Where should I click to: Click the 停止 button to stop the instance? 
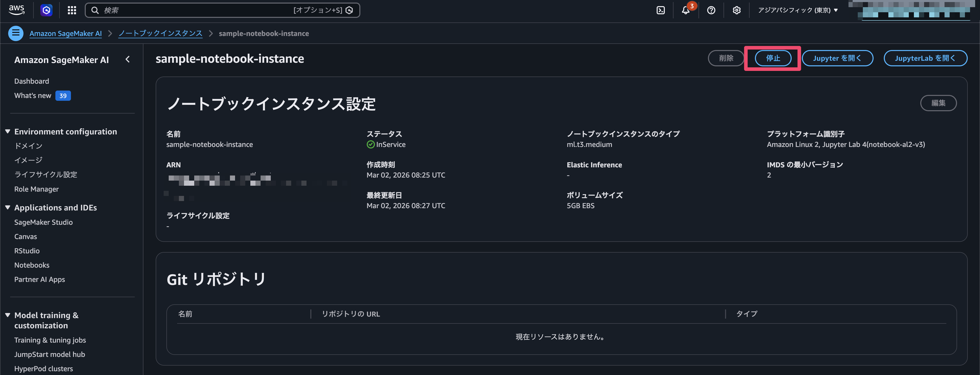(773, 58)
